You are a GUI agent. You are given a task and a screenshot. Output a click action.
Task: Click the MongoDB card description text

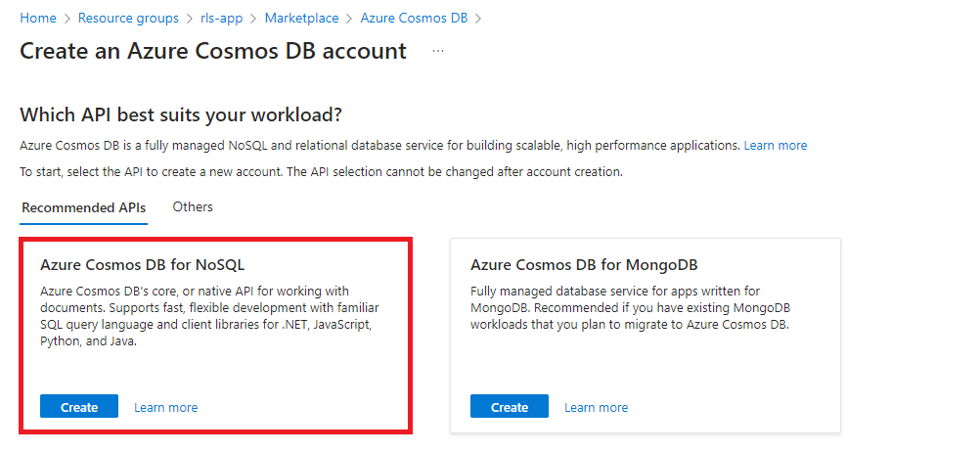tap(629, 308)
